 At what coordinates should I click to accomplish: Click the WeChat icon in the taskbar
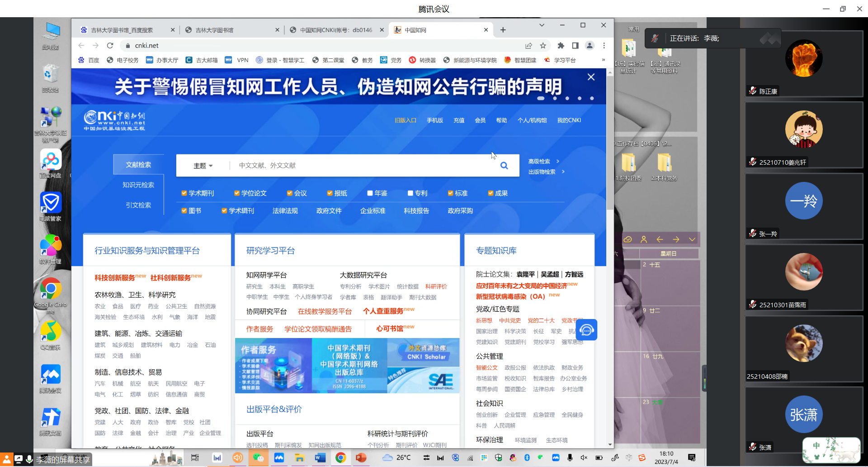(258, 457)
